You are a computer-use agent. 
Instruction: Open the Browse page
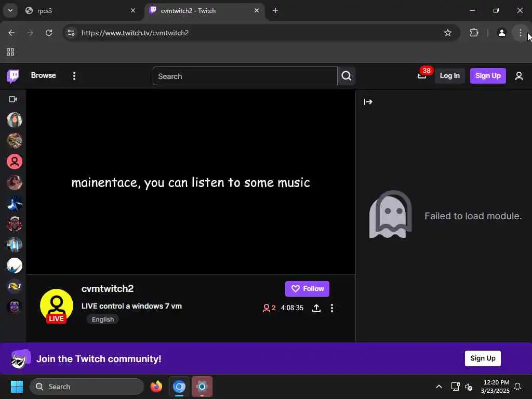click(x=44, y=75)
